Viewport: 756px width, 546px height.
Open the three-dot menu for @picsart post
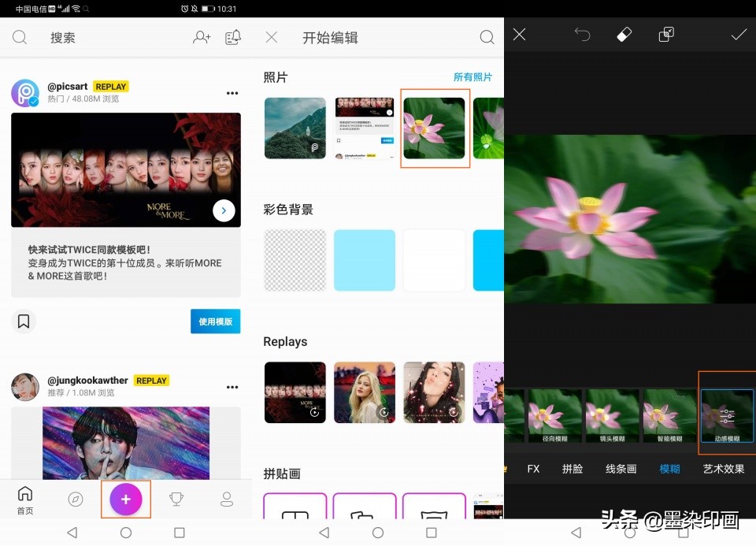(232, 93)
